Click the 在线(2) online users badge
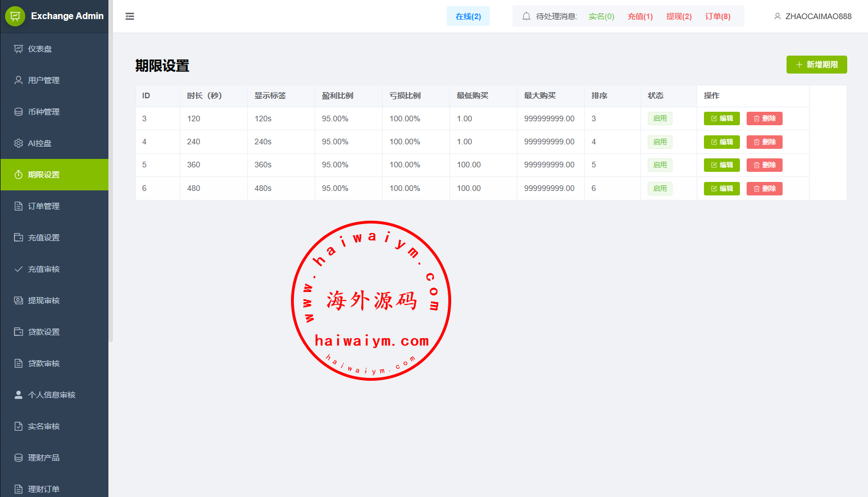The image size is (868, 497). point(468,16)
